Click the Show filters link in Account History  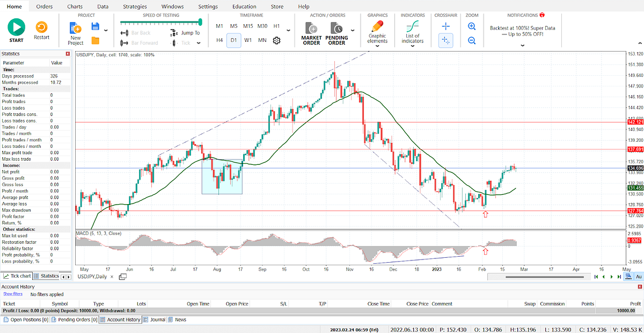click(12, 294)
